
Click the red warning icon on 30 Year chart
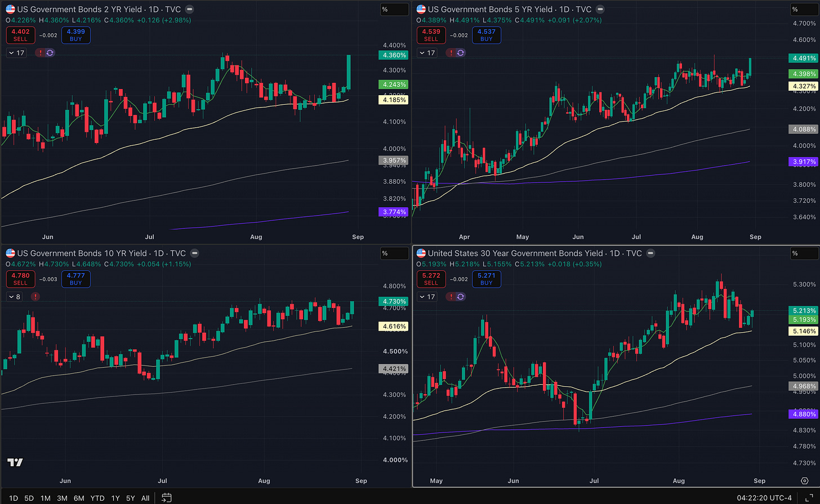pos(451,297)
